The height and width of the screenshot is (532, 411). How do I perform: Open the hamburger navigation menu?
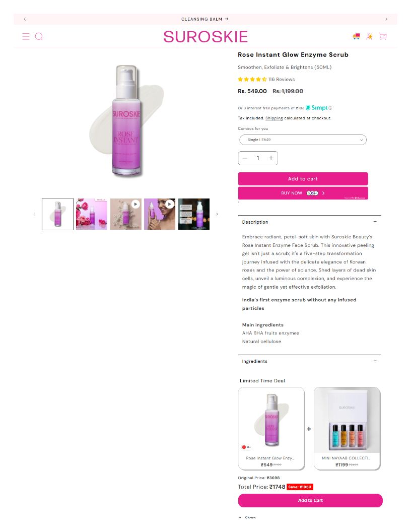pyautogui.click(x=26, y=36)
